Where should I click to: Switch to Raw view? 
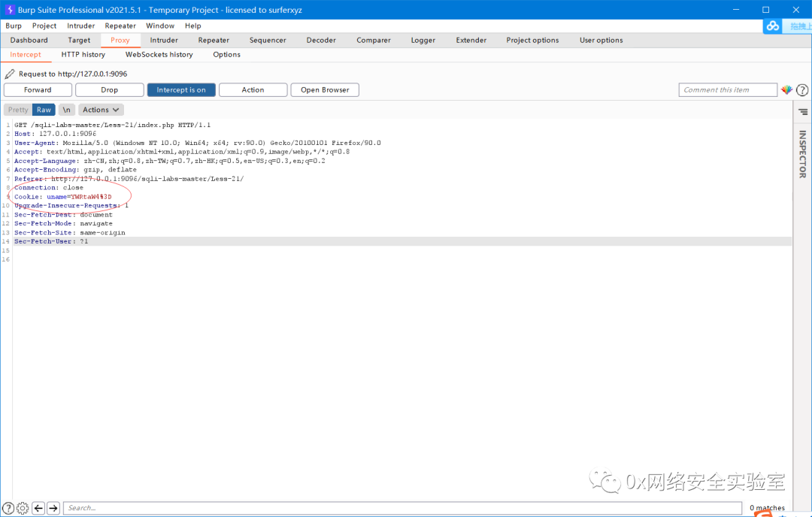point(44,110)
